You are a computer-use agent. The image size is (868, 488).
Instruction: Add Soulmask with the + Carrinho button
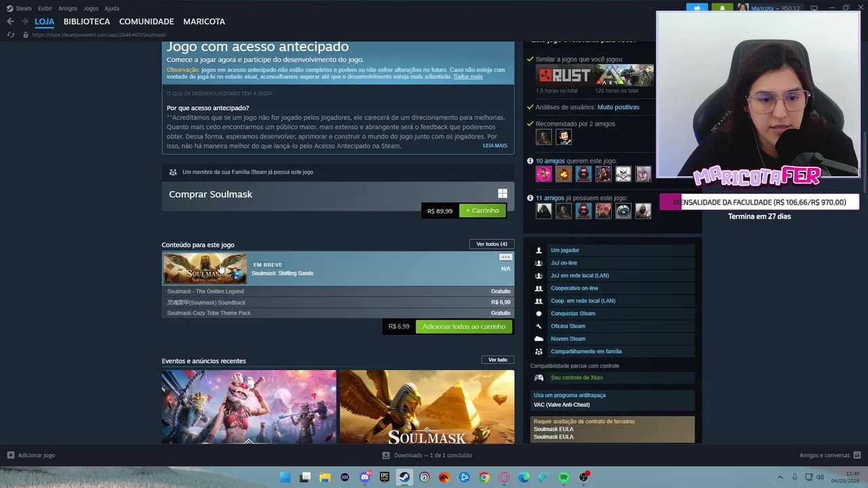click(482, 211)
